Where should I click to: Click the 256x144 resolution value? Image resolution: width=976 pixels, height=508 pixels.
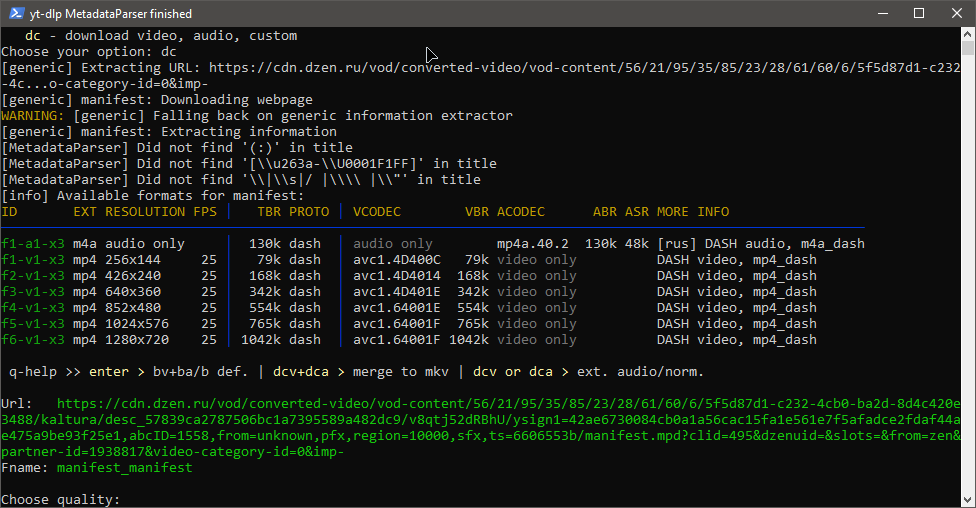tap(133, 260)
